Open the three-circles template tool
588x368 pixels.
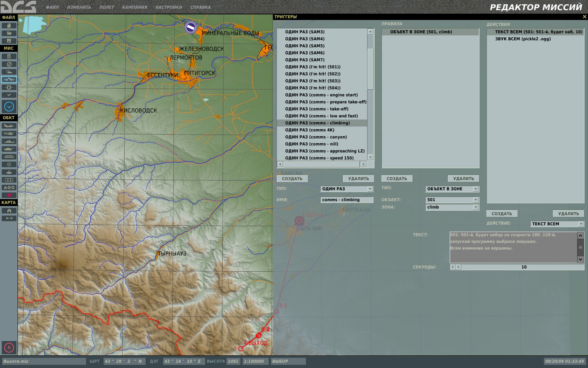9,180
